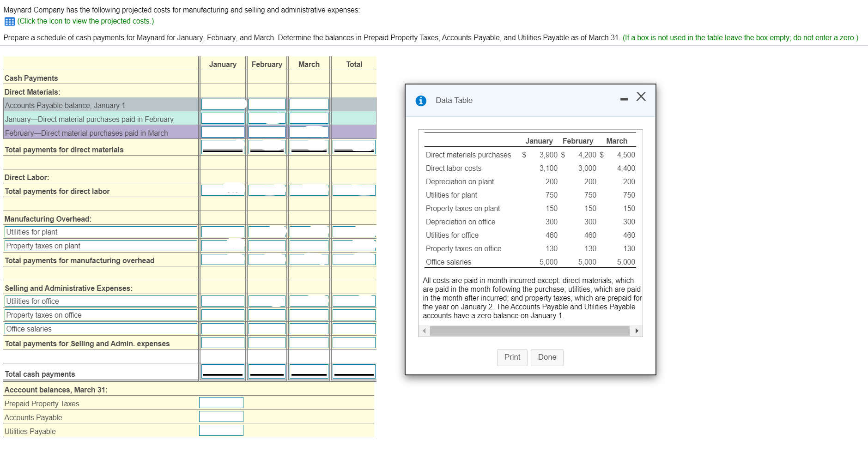The image size is (868, 452).
Task: Select March Utilities for office field
Action: (309, 301)
